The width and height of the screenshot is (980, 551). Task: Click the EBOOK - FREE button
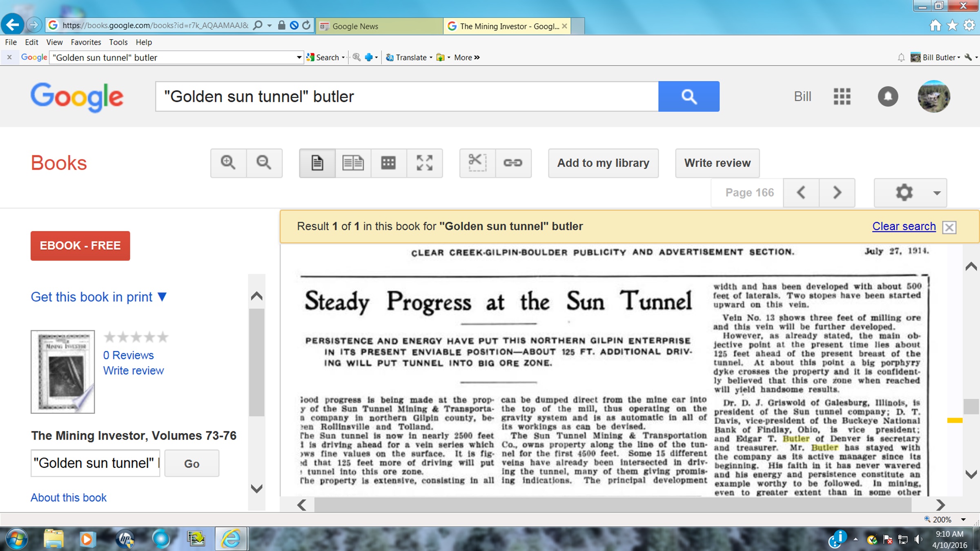[x=80, y=246]
